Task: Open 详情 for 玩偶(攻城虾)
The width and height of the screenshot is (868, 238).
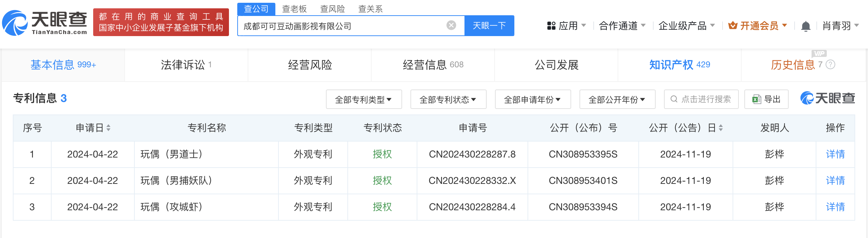Action: coord(835,207)
